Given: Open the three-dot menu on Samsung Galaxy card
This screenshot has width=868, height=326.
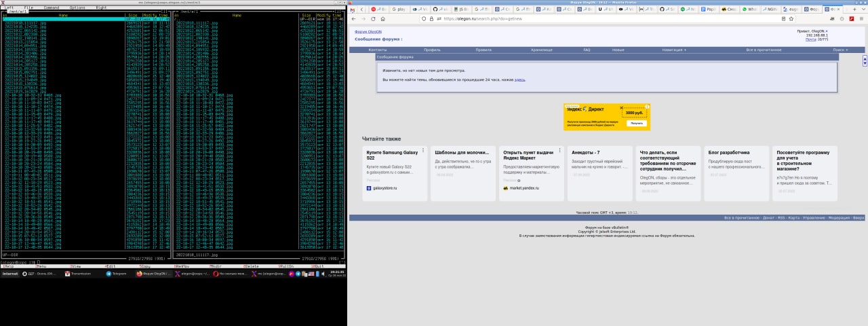Looking at the screenshot, I should [x=423, y=151].
